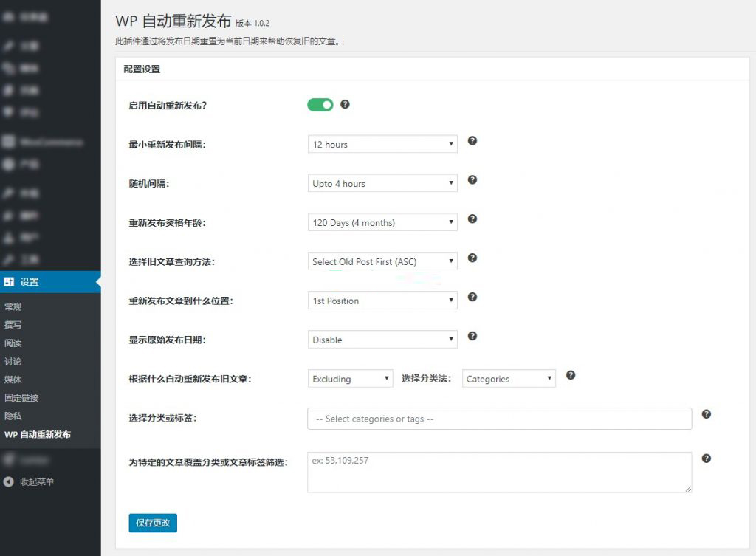This screenshot has width=756, height=556.
Task: Click the 显示原始发布日期 label
Action: point(168,340)
